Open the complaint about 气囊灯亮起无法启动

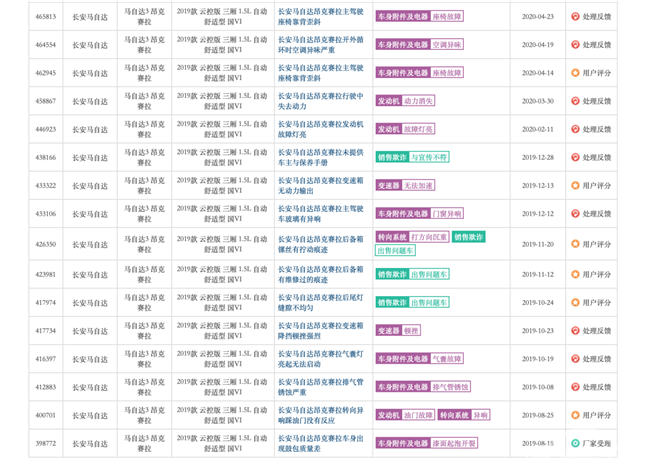tap(320, 359)
